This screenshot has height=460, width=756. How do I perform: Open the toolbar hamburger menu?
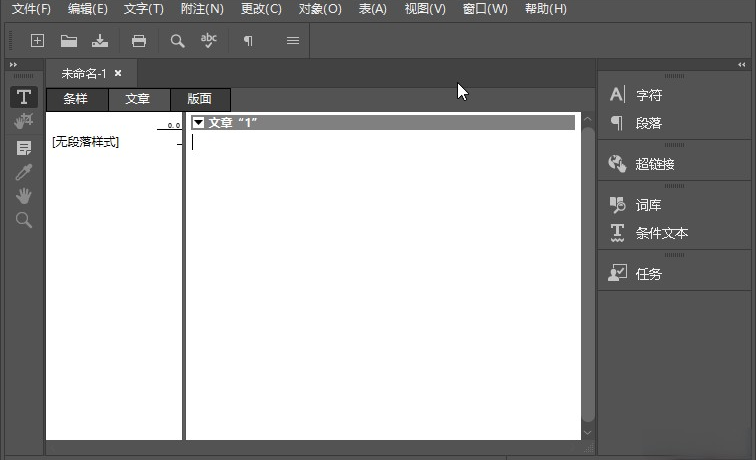point(293,41)
